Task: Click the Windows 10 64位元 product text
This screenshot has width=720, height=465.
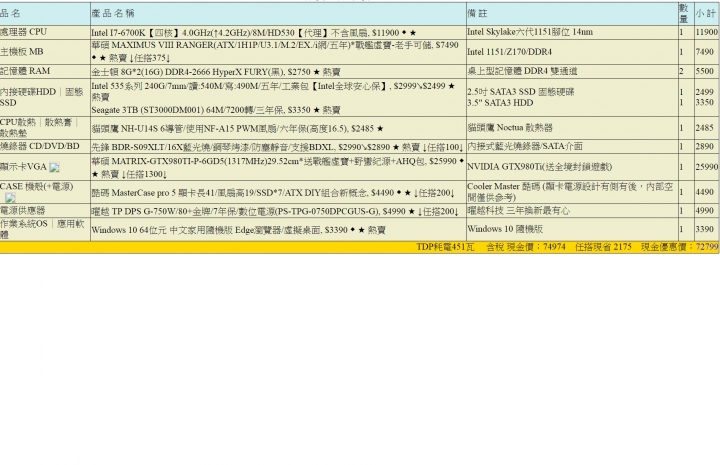Action: click(x=239, y=230)
